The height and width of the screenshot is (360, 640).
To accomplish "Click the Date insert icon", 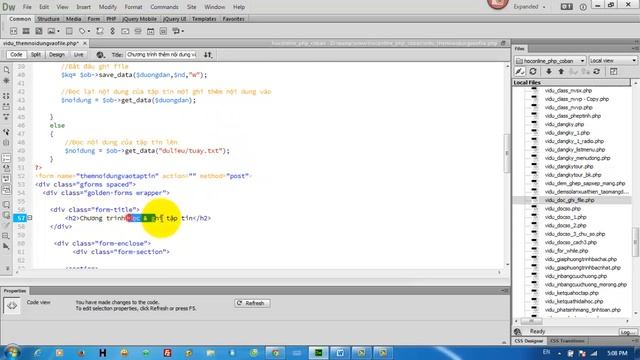I will click(x=151, y=31).
